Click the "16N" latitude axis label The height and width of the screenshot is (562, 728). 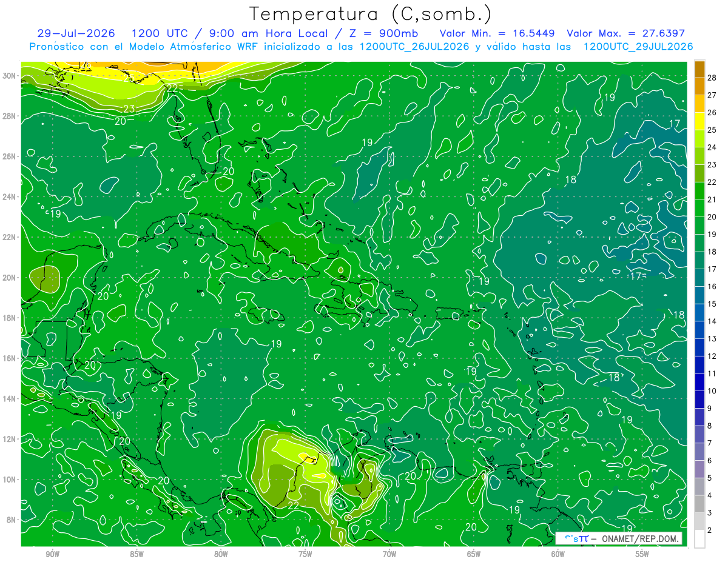click(10, 358)
